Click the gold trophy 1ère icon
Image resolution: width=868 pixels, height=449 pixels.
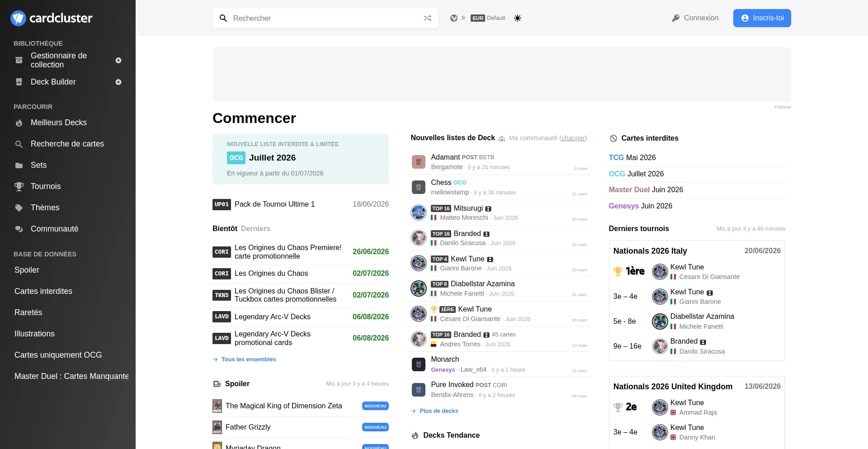coord(618,271)
